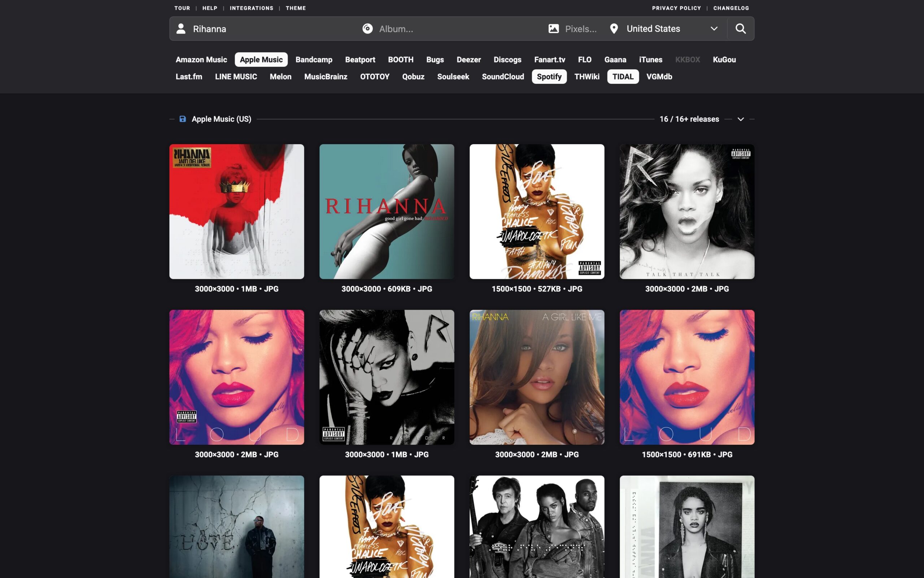This screenshot has height=578, width=924.
Task: Open the 1500×1500 Unapologetic cover
Action: coord(537,211)
